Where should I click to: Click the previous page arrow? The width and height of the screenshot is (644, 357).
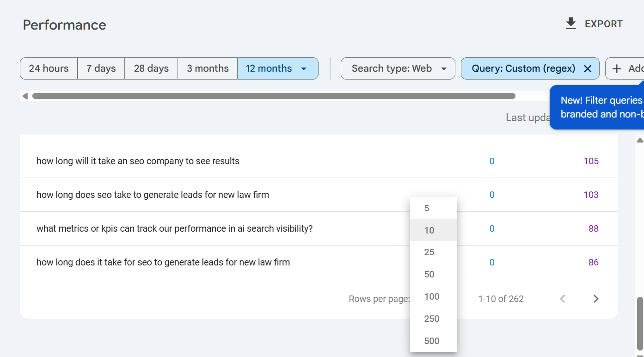pos(563,299)
